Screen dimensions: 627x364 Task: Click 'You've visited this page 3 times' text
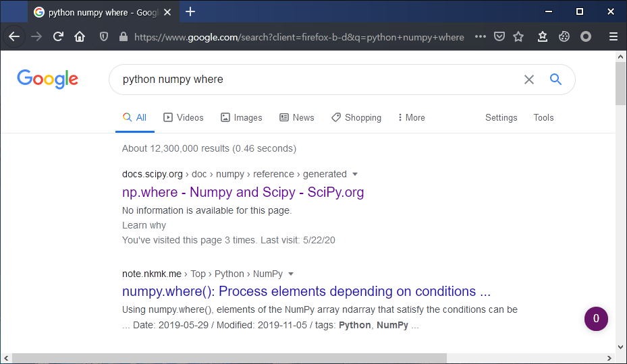[x=189, y=240]
